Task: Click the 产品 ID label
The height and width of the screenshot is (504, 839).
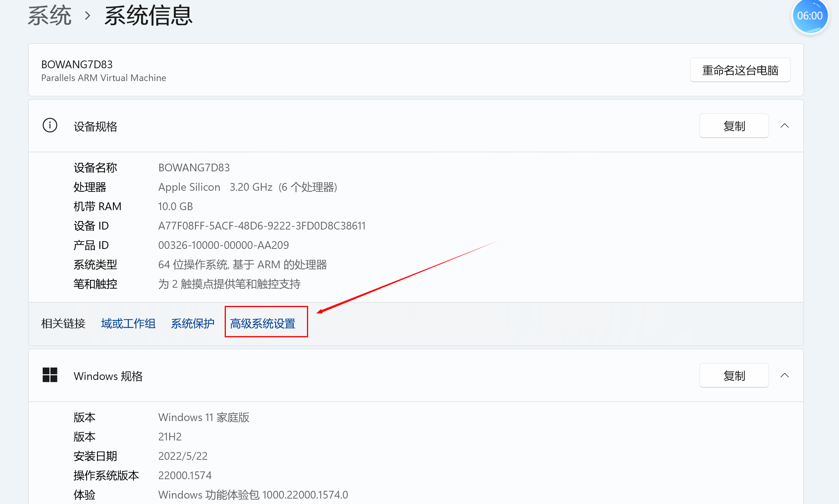Action: point(91,245)
